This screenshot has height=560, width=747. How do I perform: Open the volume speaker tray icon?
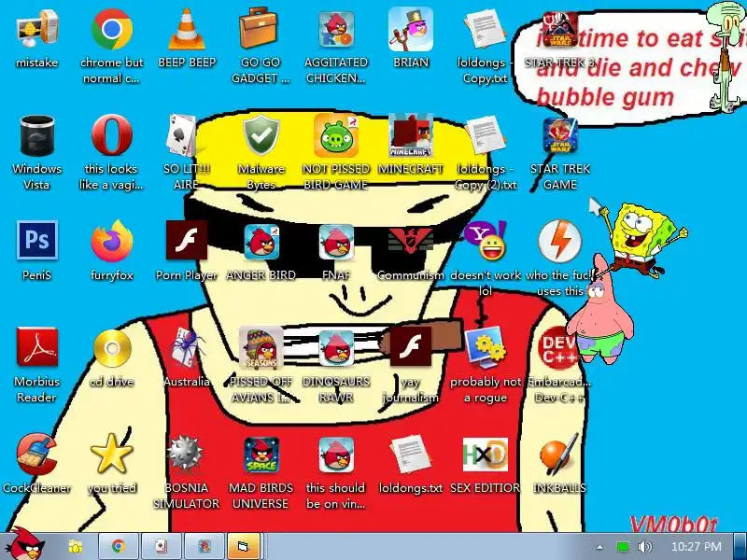tap(644, 547)
